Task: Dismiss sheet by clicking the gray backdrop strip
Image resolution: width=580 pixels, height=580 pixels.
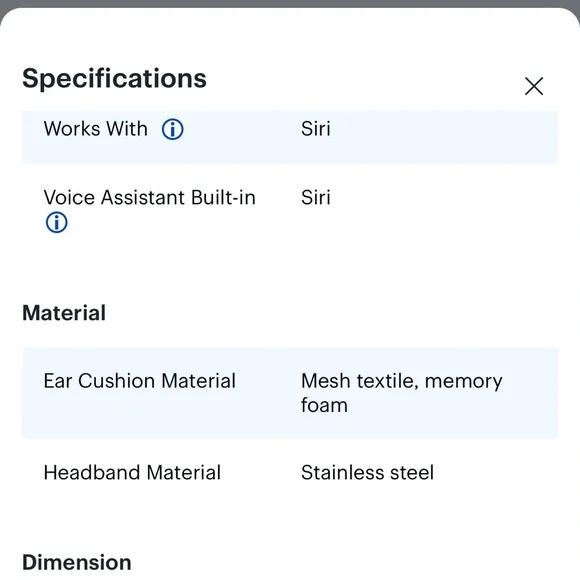Action: pyautogui.click(x=290, y=3)
